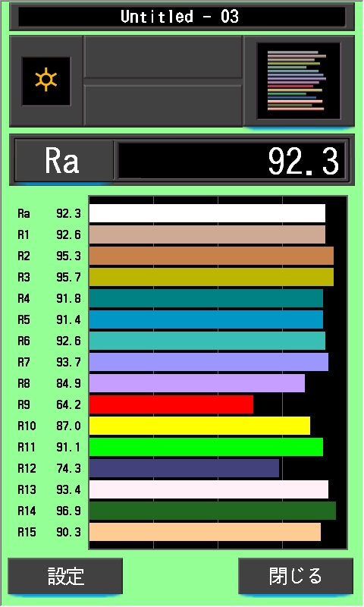
Task: Tap the Ra index selector button
Action: pyautogui.click(x=64, y=160)
